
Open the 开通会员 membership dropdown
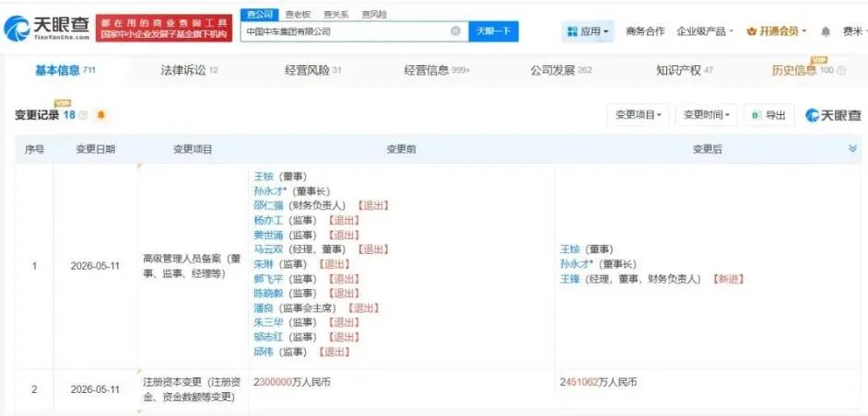777,31
